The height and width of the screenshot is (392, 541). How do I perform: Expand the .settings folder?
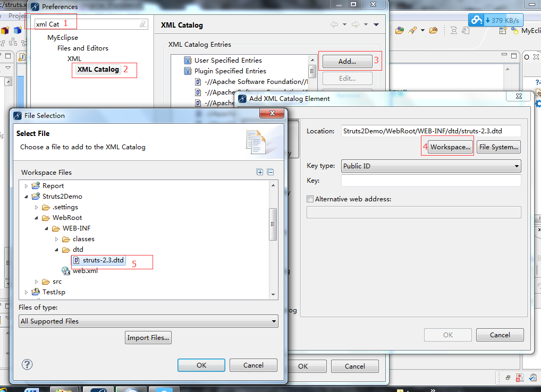pyautogui.click(x=36, y=207)
